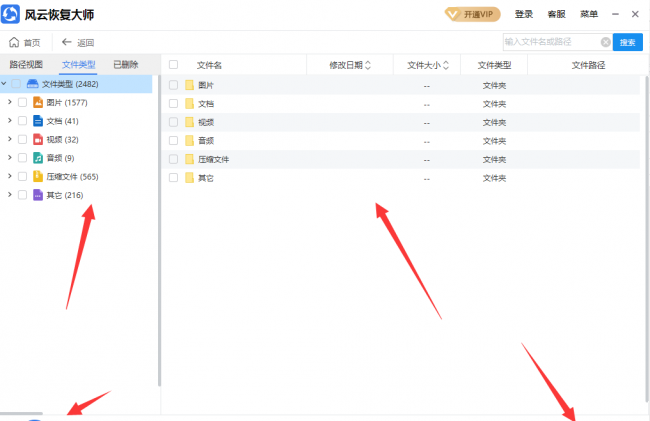Image resolution: width=650 pixels, height=421 pixels.
Task: Select the 视频 (32) label in the tree
Action: pos(62,139)
